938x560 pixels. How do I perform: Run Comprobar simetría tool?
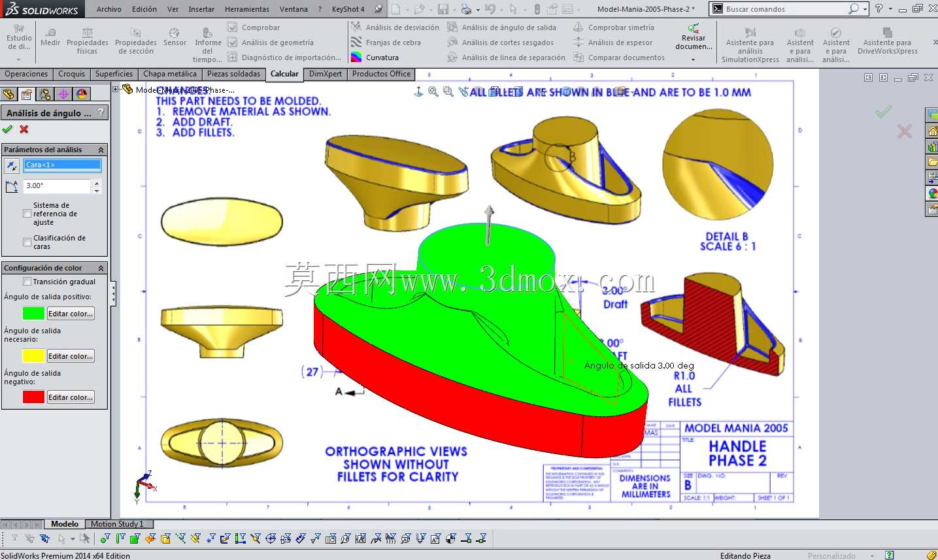click(x=614, y=27)
